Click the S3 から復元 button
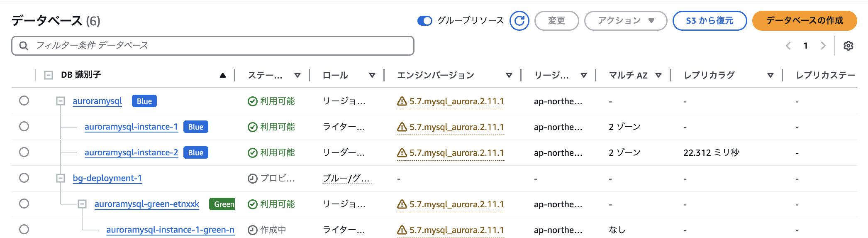 [710, 21]
